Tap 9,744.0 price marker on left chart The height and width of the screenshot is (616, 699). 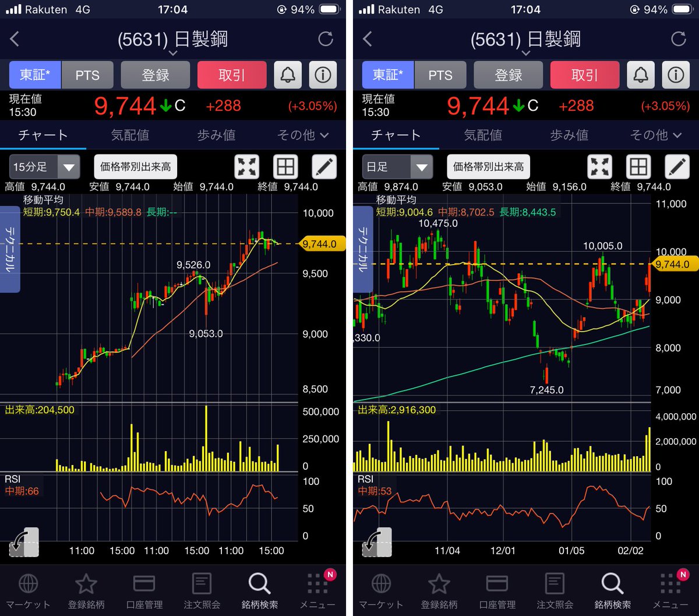(321, 244)
